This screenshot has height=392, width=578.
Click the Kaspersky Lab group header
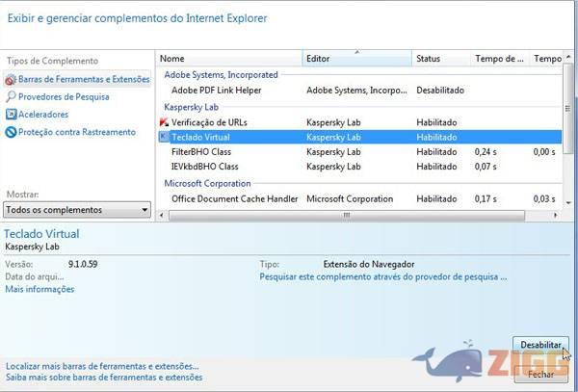[192, 107]
